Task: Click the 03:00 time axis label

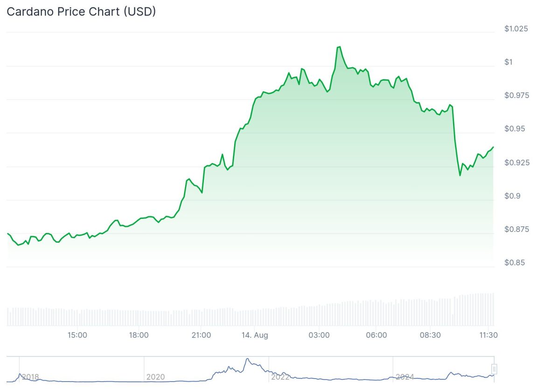Action: point(320,335)
